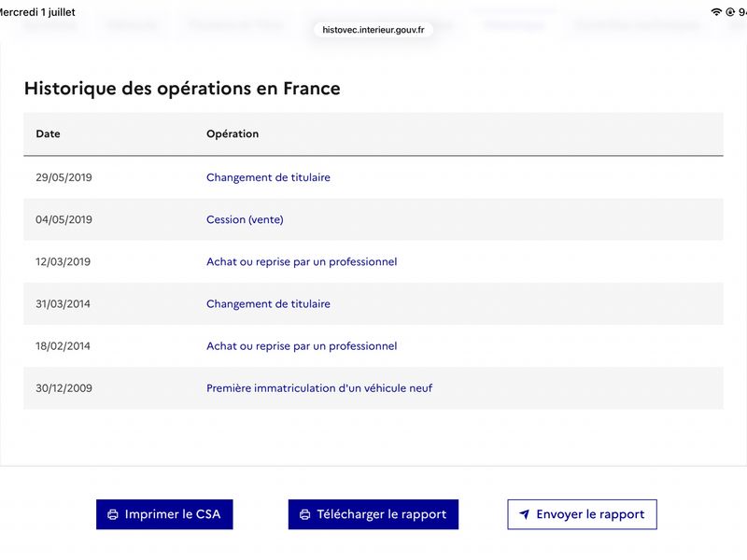Screen dimensions: 747x560
Task: Click the printer icon on Imprimer le CSA
Action: coord(113,514)
